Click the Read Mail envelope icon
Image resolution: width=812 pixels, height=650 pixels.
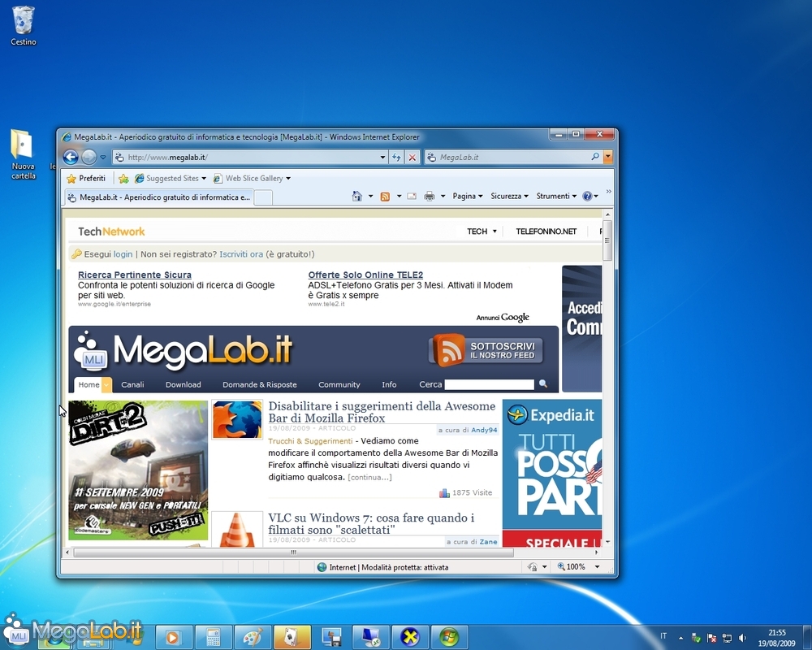(x=412, y=197)
